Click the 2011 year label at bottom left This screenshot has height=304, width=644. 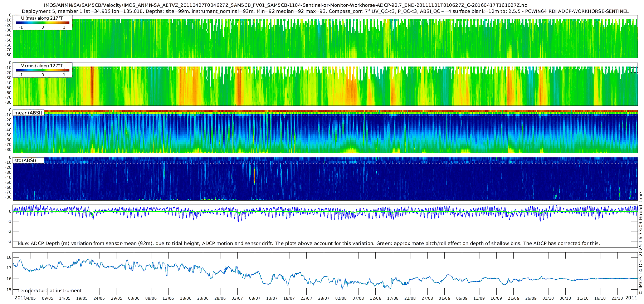(x=20, y=298)
